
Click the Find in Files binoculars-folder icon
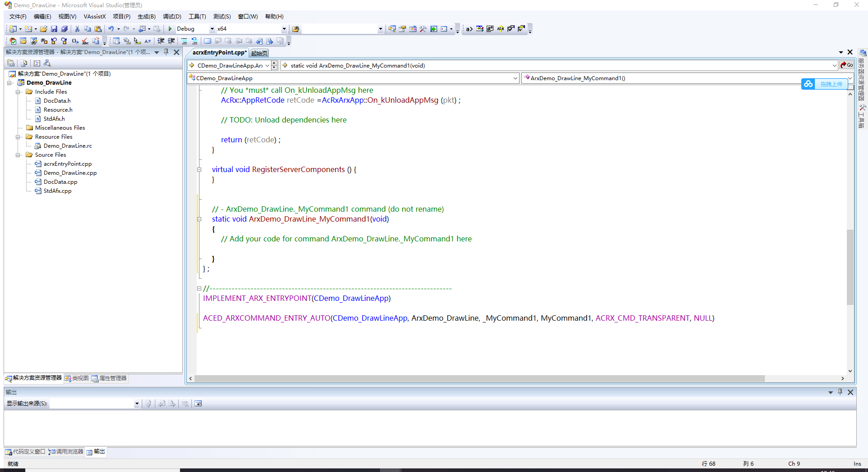[x=296, y=29]
